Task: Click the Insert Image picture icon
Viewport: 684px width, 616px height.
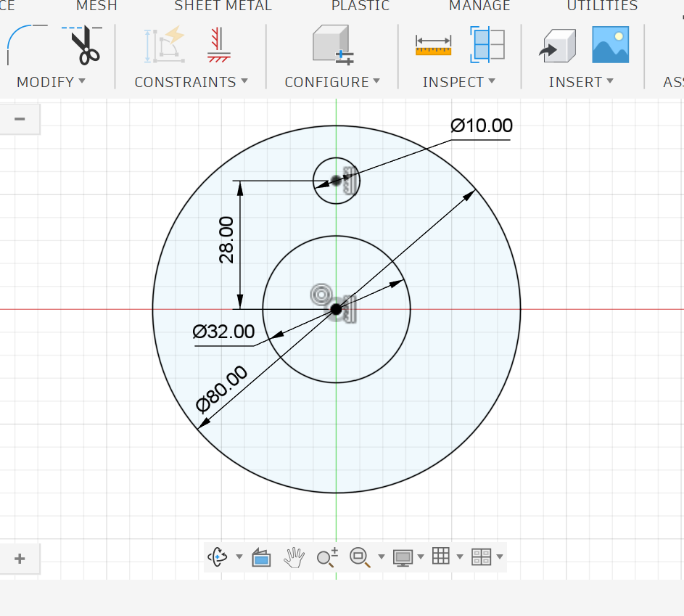Action: (x=610, y=44)
